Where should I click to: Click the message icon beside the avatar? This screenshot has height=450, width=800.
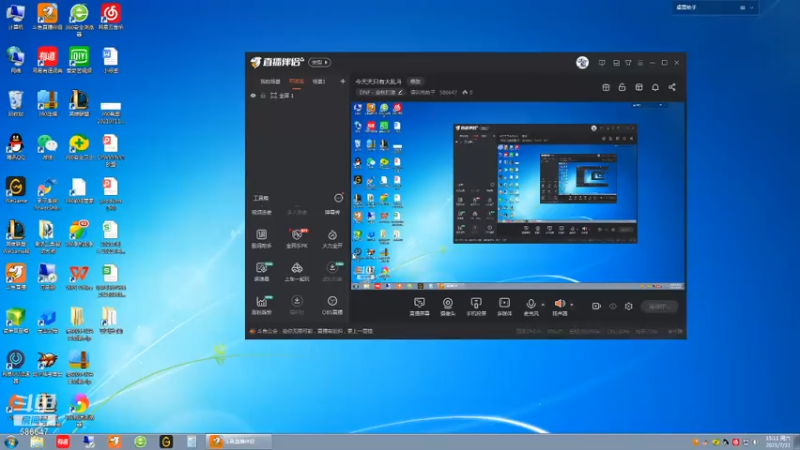pyautogui.click(x=602, y=63)
